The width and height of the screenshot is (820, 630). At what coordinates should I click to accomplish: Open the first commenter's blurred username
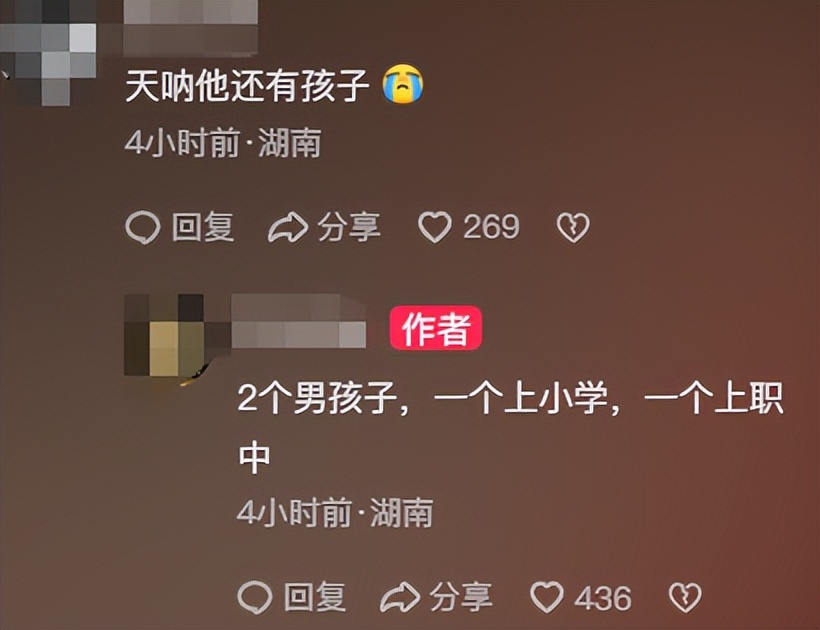(190, 26)
